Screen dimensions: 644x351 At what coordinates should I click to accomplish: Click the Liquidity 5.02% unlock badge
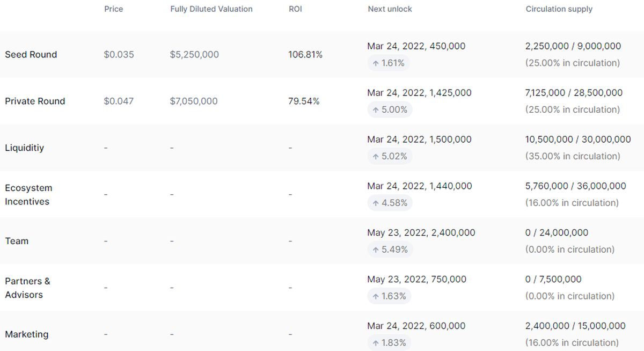point(389,157)
